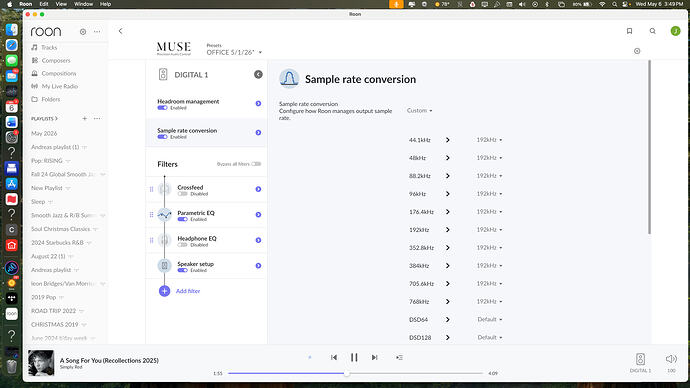Go back with the left arrow

coord(121,31)
